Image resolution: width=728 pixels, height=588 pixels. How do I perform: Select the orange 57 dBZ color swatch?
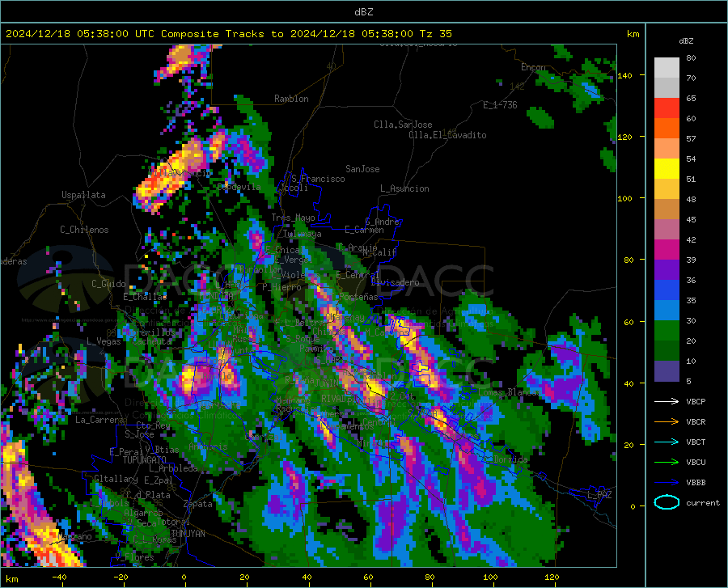(667, 129)
